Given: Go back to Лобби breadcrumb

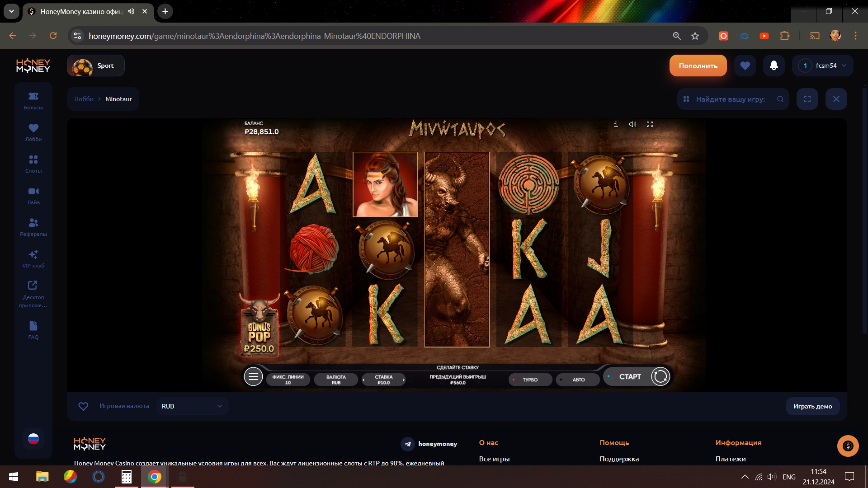Looking at the screenshot, I should (84, 99).
